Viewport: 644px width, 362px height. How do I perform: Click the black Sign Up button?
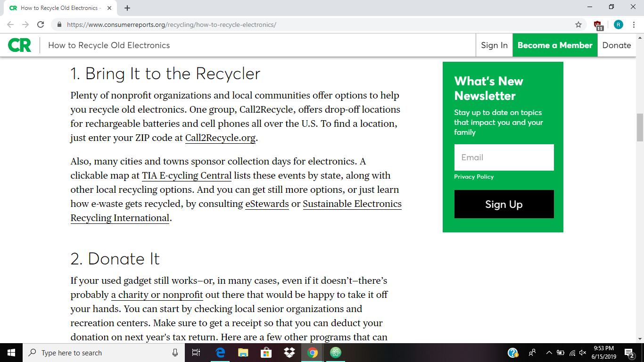[504, 204]
